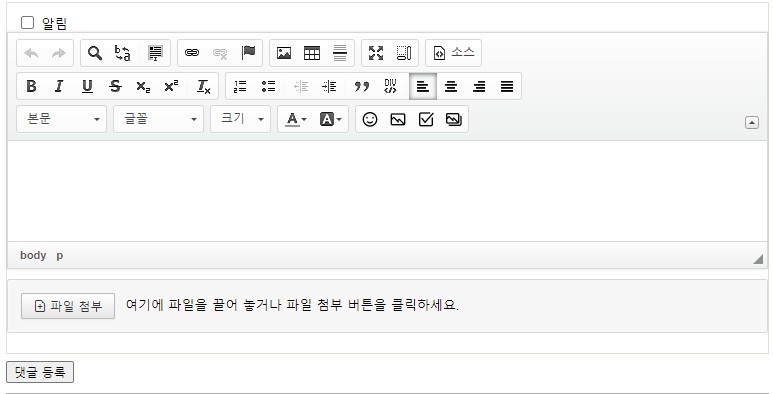Create a DIV container
The width and height of the screenshot is (773, 394).
(390, 86)
